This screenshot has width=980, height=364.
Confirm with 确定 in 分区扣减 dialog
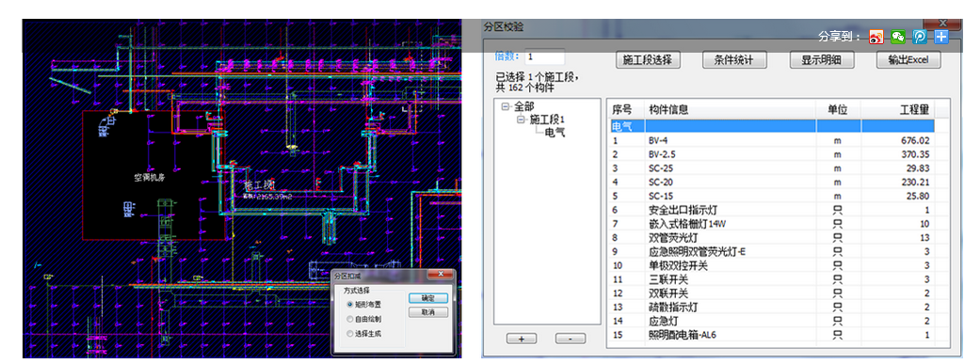tap(428, 298)
